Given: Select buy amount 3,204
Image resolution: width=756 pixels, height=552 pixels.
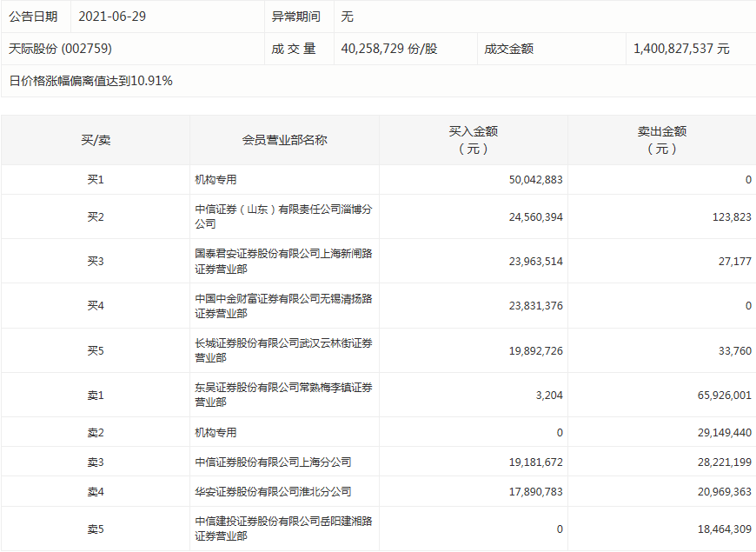Looking at the screenshot, I should coord(549,396).
